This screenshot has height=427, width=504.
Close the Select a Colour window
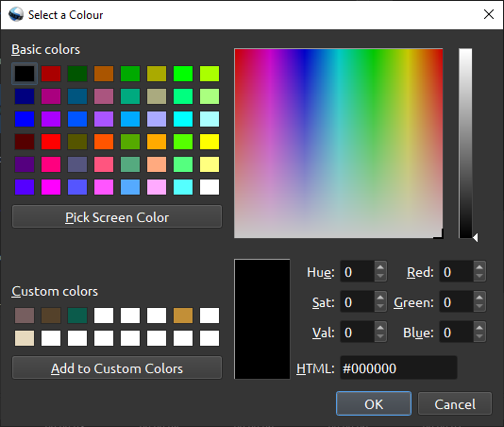489,14
